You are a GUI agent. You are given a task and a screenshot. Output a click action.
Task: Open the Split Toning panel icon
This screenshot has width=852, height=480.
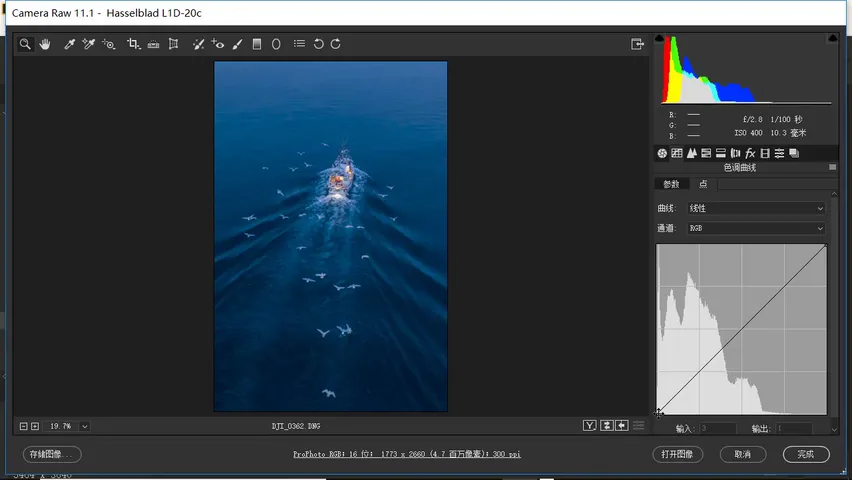click(x=721, y=153)
